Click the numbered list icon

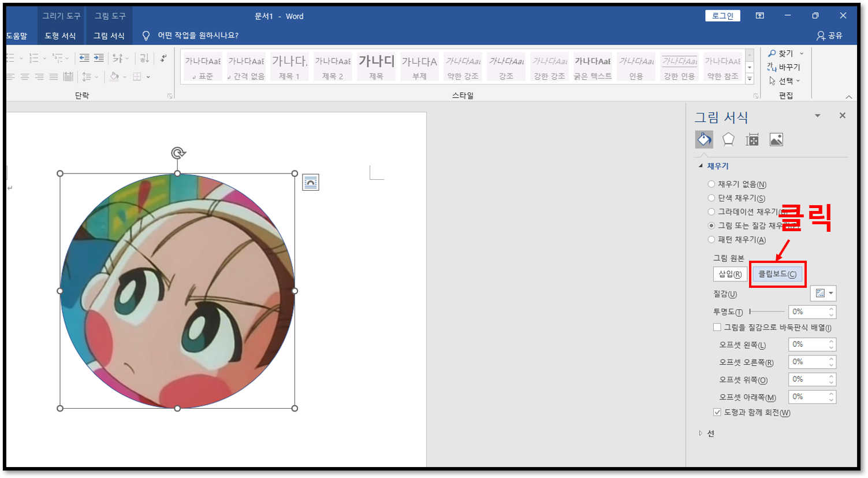[x=33, y=58]
